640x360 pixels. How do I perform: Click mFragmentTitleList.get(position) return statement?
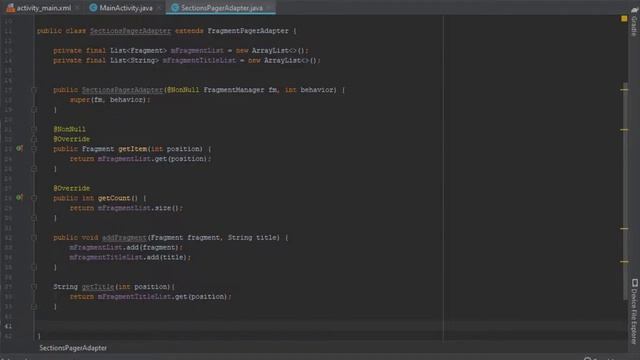coord(151,296)
